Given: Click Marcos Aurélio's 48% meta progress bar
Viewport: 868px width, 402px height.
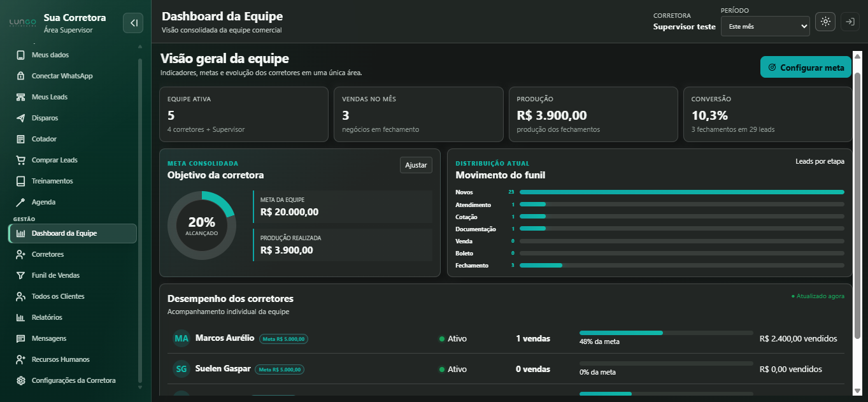Looking at the screenshot, I should pyautogui.click(x=666, y=333).
